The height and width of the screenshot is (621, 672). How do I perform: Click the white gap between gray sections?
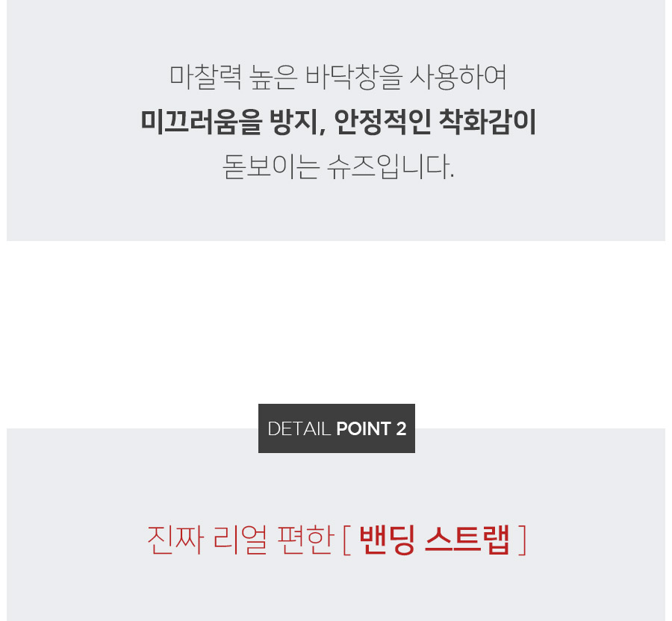click(336, 321)
